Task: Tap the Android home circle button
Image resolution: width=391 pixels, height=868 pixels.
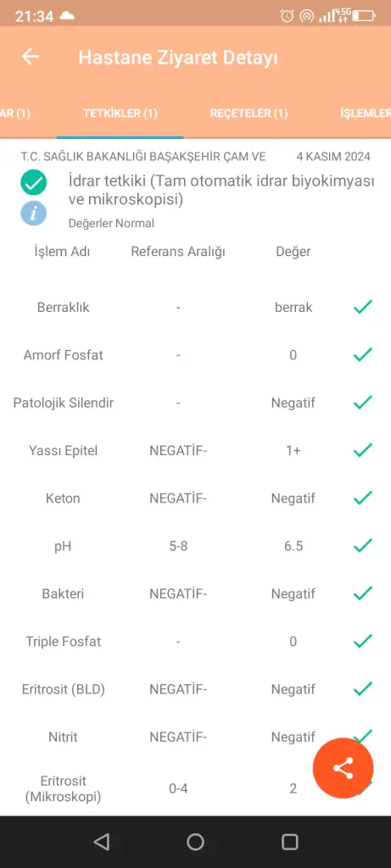Action: [195, 842]
